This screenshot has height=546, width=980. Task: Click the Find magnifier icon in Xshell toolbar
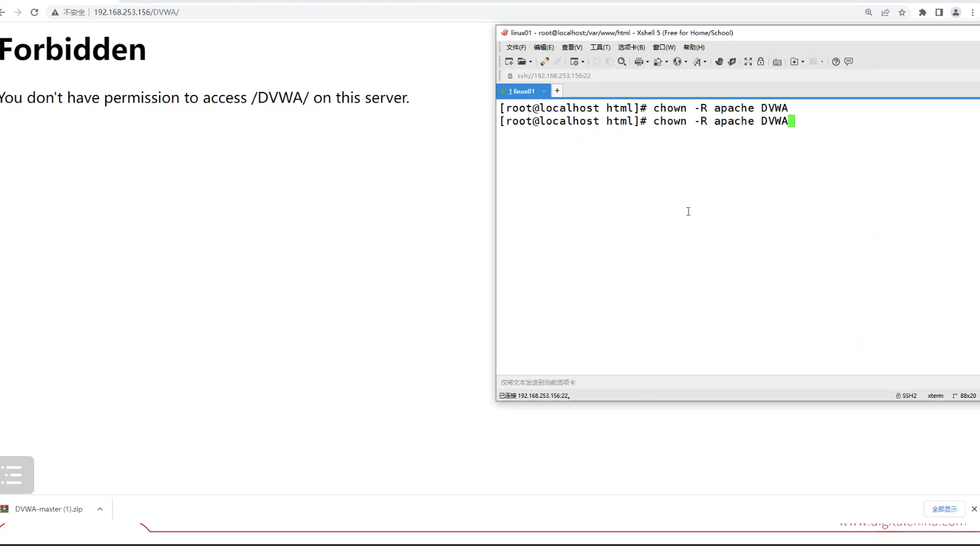(622, 61)
